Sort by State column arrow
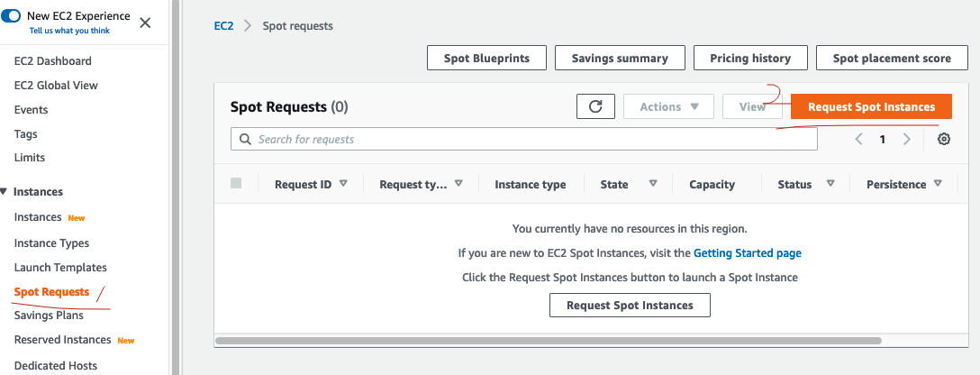Viewport: 980px width, 375px height. [653, 184]
